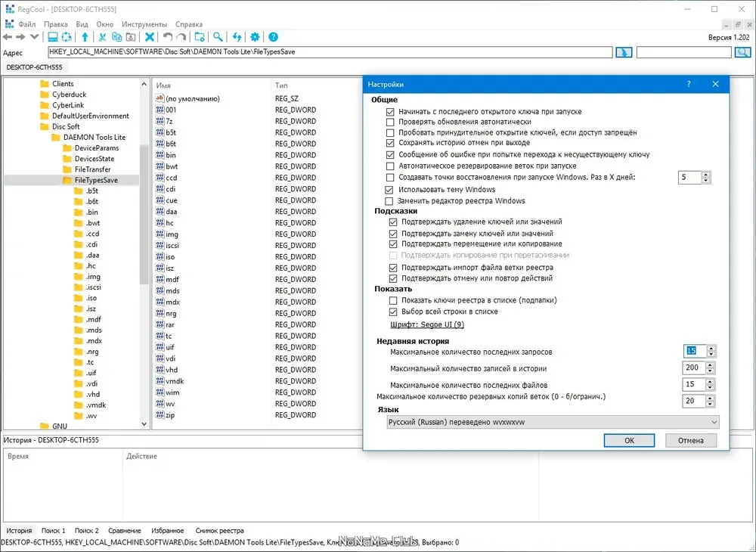
Task: Click the search input field at top right
Action: click(x=684, y=52)
